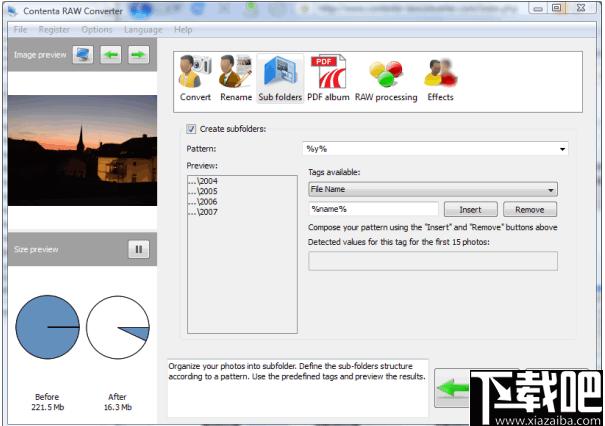Click the 221.5 Mb before size value
Viewport: 605px width, 426px height.
click(x=47, y=407)
